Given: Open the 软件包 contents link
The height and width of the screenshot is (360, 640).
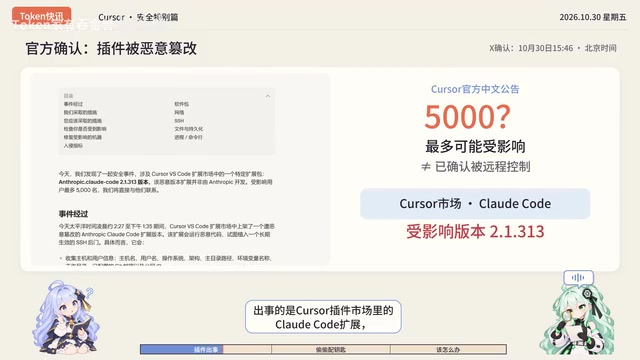Looking at the screenshot, I should coord(182,104).
